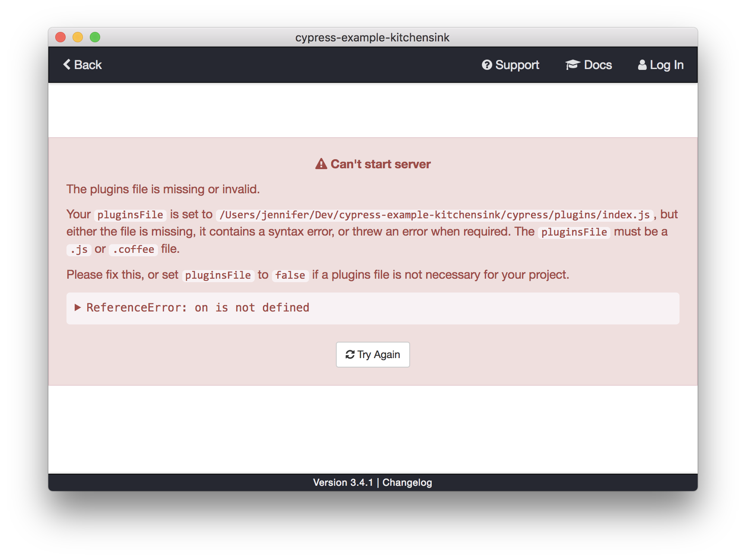This screenshot has height=560, width=746.
Task: Click the window title cypress-example-kitchensink
Action: click(x=373, y=38)
